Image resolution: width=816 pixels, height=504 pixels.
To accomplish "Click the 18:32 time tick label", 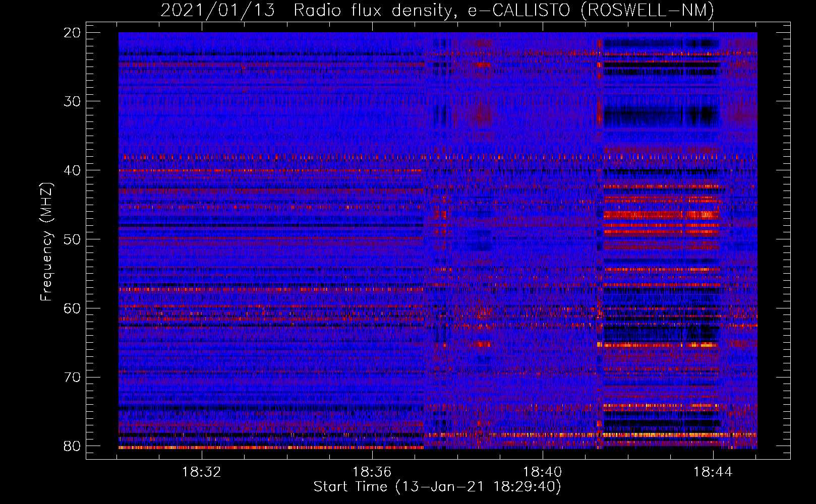I will pos(202,472).
